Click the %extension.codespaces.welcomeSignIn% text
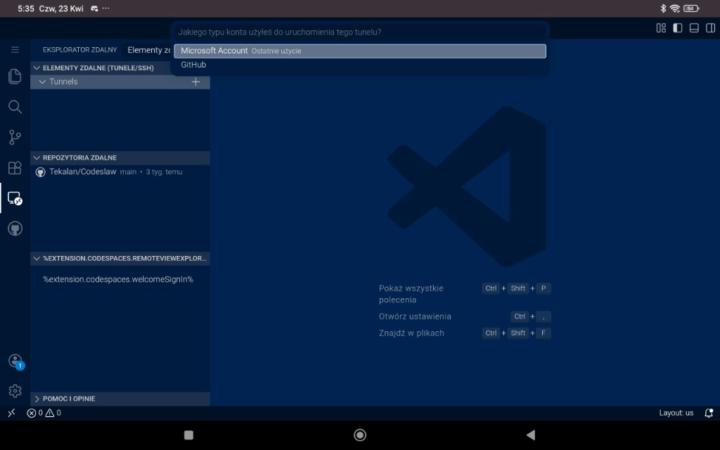 [118, 279]
